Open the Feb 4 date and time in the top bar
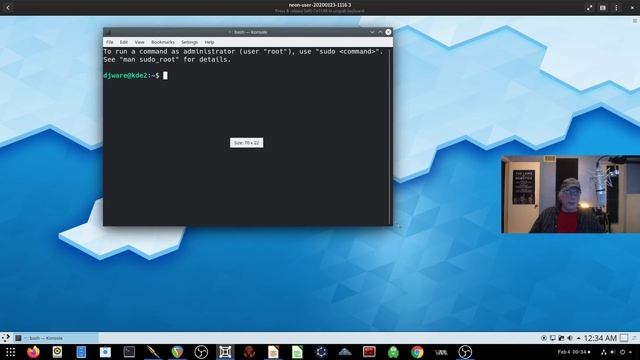Screen dimensions: 640x360 point(574,352)
